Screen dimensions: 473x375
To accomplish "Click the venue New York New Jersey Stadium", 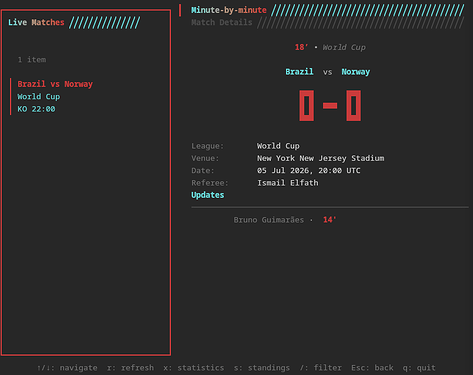I will [x=320, y=158].
